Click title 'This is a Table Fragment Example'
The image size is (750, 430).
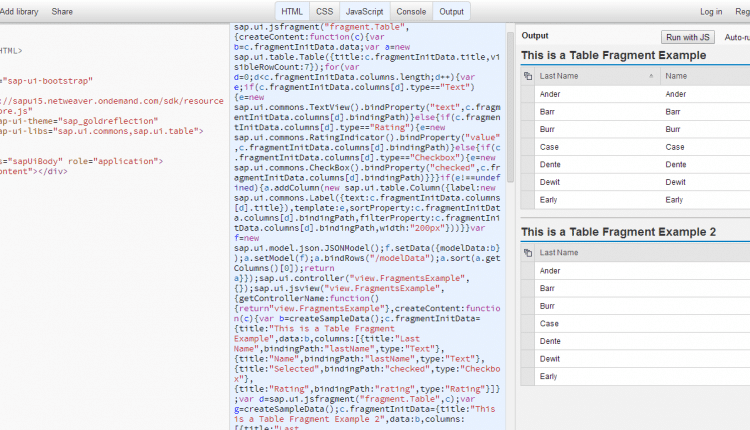(614, 55)
